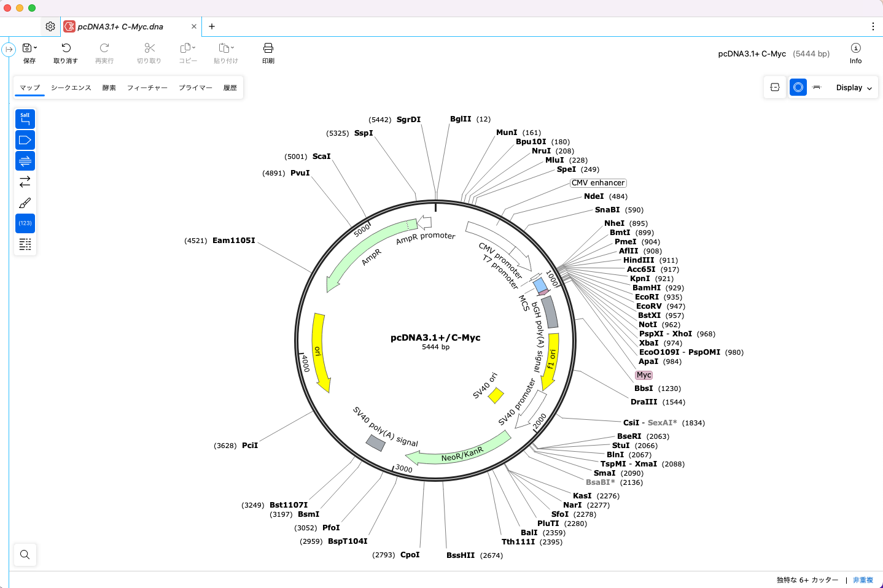883x588 pixels.
Task: Select the brush coloring tool
Action: pos(25,203)
